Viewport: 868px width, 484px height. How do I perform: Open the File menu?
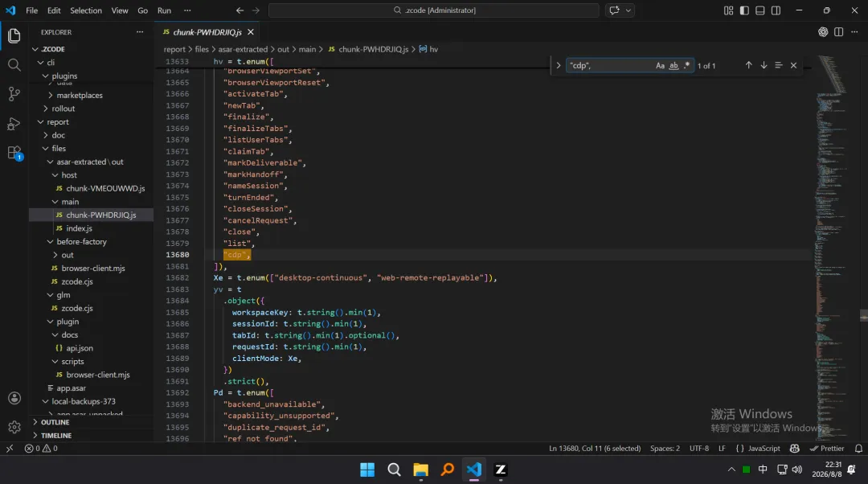coord(31,10)
